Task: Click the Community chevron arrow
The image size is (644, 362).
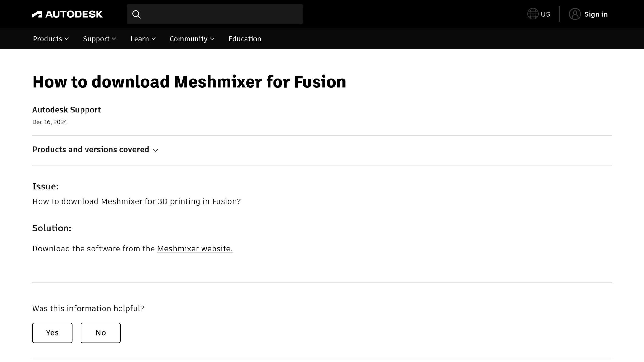Action: [x=212, y=39]
